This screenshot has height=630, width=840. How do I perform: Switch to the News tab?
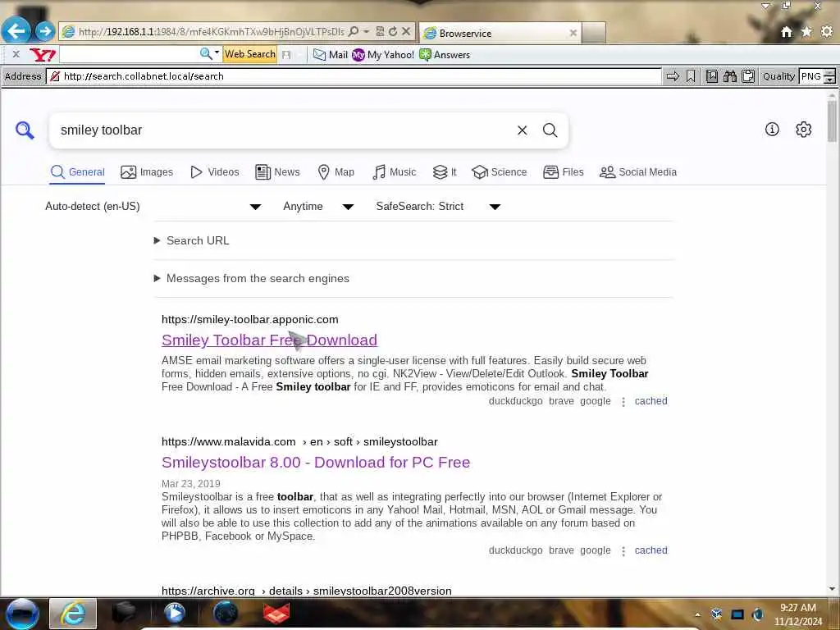pos(277,172)
